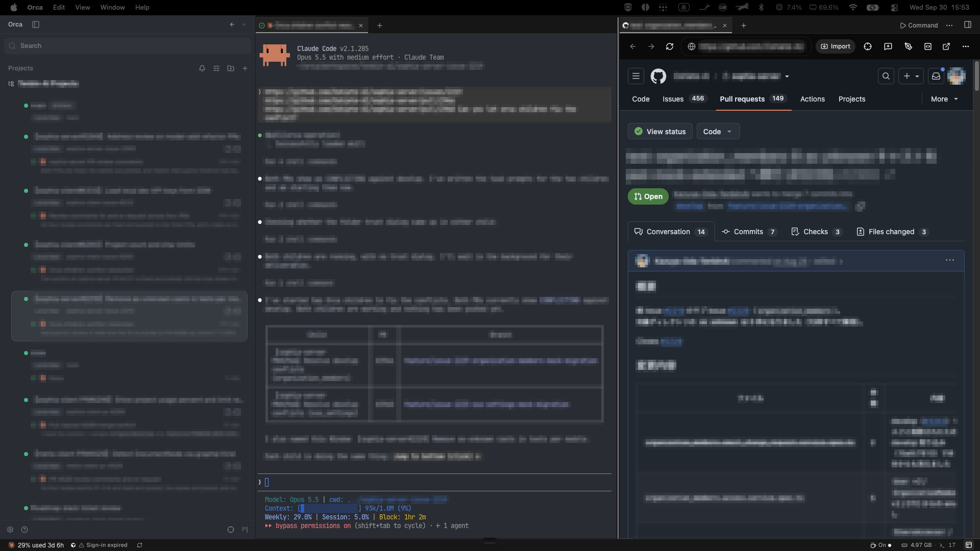Click the GitHub page vertical scrollbar
Screen dimensions: 980x551
tap(976, 76)
